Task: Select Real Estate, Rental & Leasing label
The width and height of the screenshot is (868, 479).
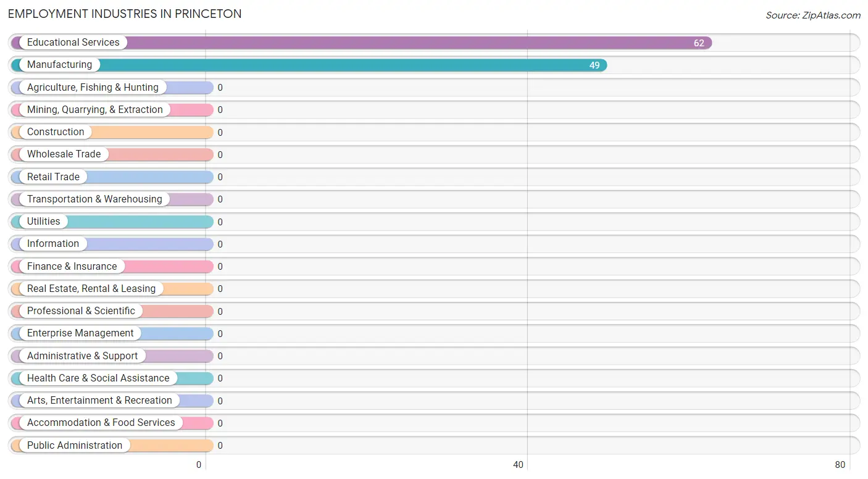Action: tap(91, 289)
